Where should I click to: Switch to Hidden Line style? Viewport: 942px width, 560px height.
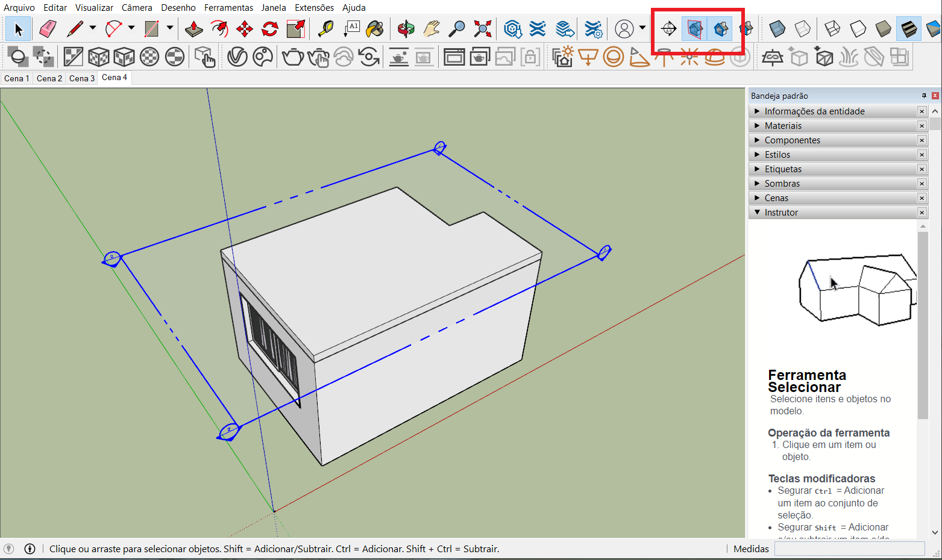(858, 29)
